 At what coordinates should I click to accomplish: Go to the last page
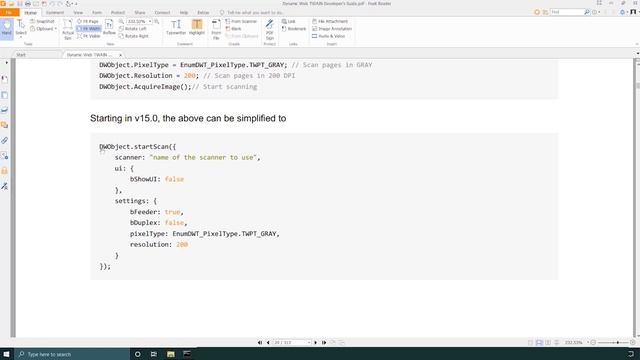pos(324,342)
